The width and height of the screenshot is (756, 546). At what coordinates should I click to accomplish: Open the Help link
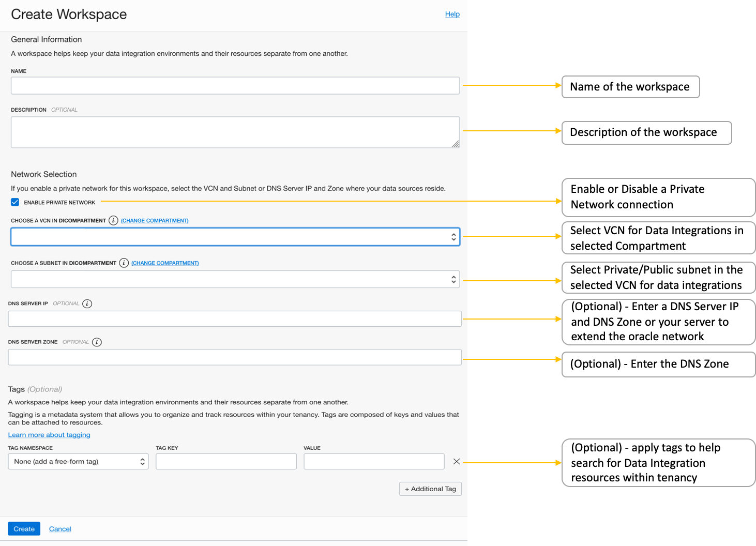click(x=452, y=14)
